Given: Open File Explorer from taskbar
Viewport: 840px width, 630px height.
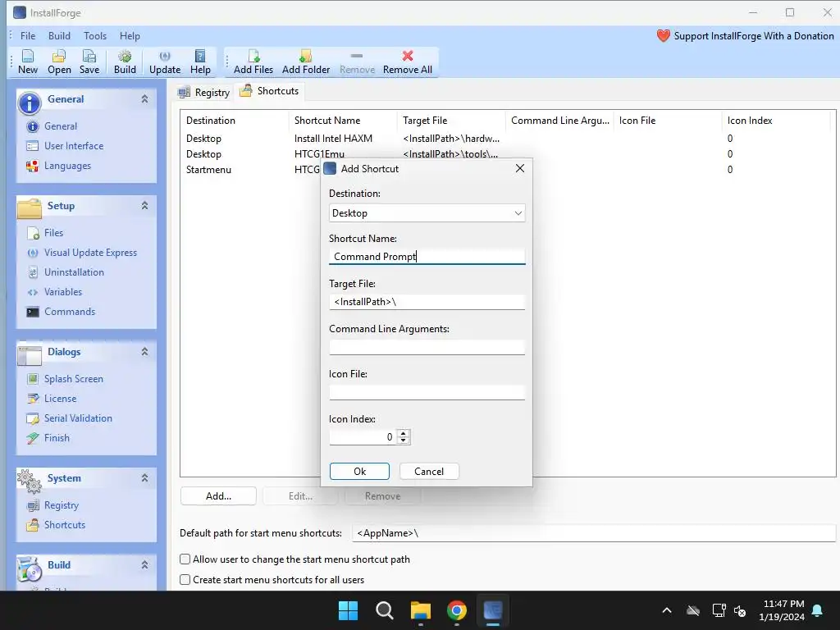Looking at the screenshot, I should point(421,610).
